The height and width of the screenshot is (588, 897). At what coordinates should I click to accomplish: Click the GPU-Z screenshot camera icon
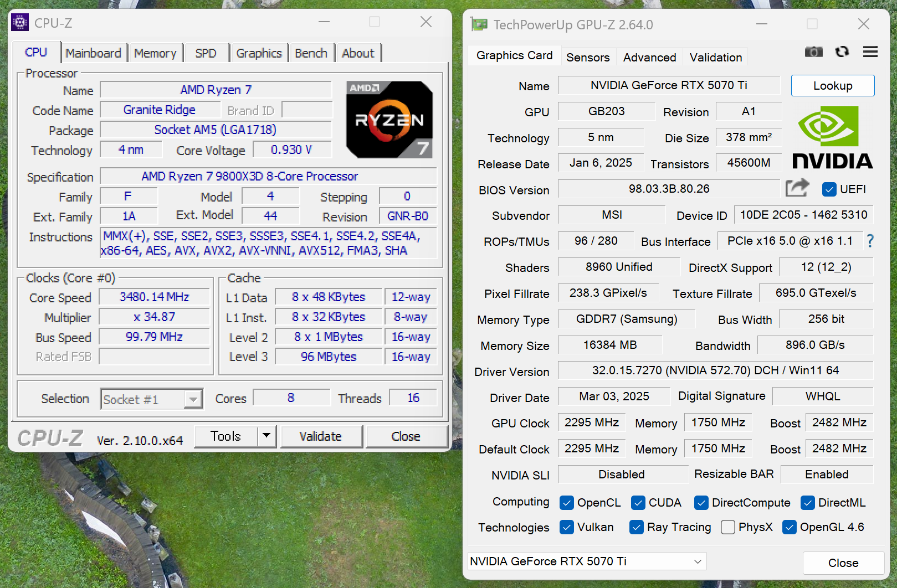pyautogui.click(x=813, y=52)
